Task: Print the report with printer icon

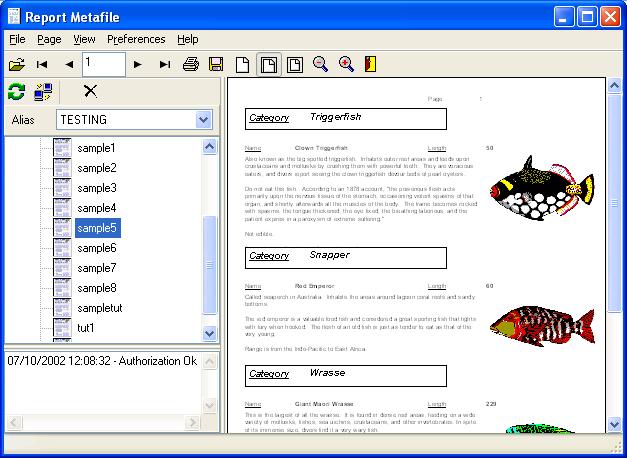Action: pos(191,64)
